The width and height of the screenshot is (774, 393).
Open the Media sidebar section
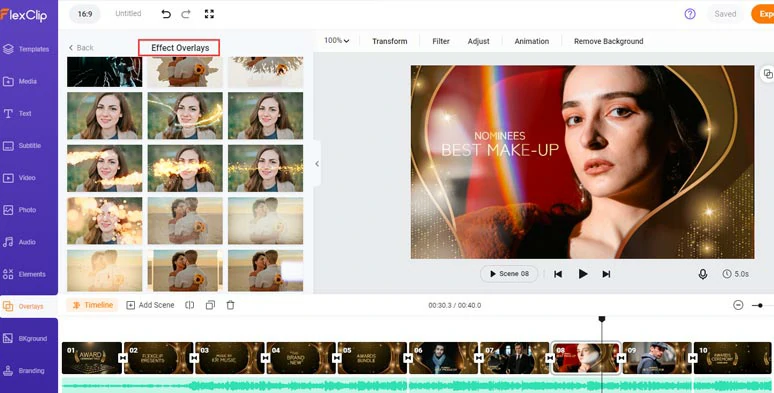click(x=21, y=81)
